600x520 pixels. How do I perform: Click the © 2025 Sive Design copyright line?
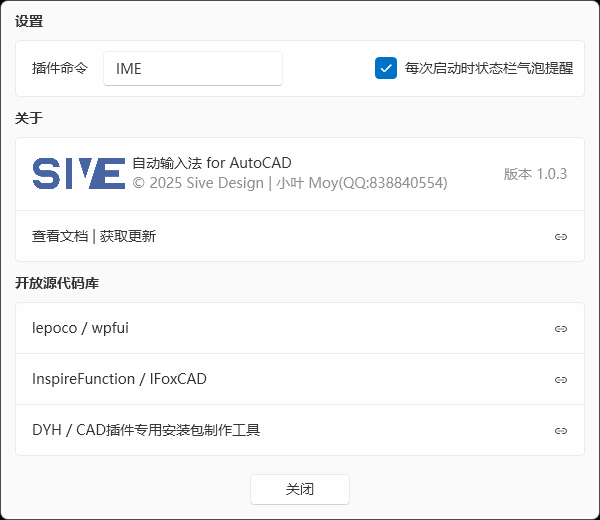coord(289,183)
